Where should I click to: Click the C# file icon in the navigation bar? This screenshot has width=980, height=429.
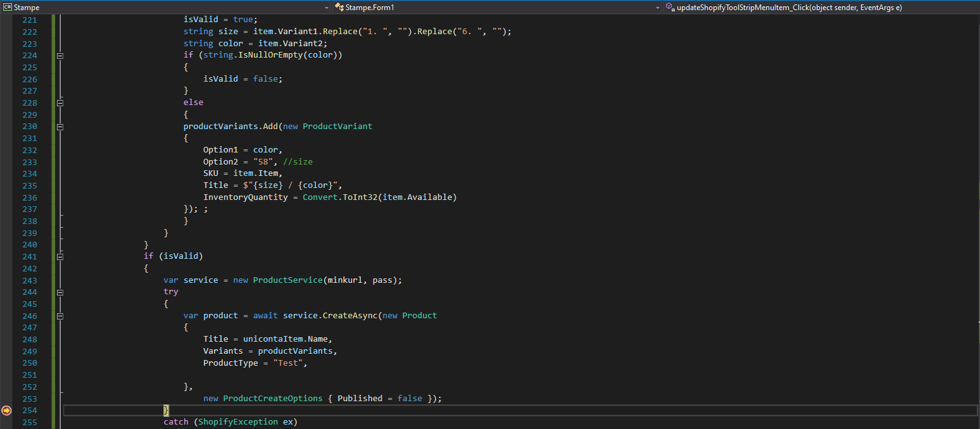pyautogui.click(x=6, y=7)
